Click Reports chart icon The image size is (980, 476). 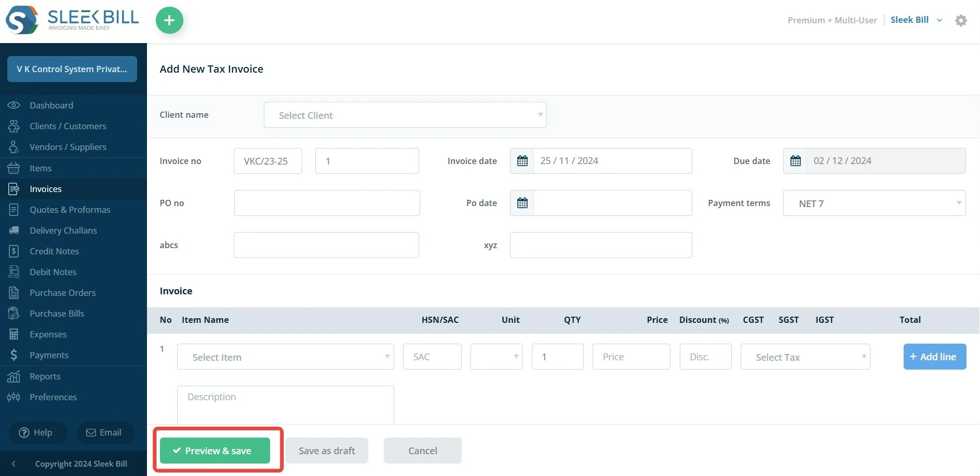click(14, 376)
